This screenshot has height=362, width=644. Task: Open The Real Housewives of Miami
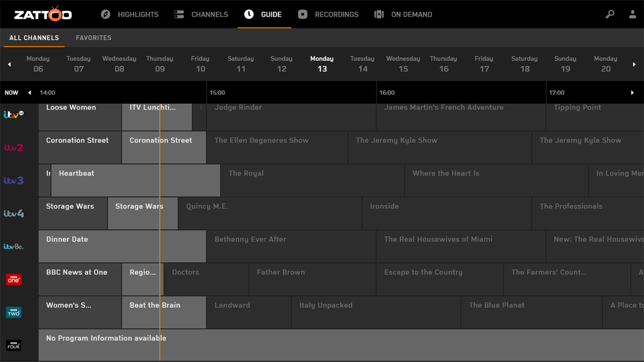461,246
